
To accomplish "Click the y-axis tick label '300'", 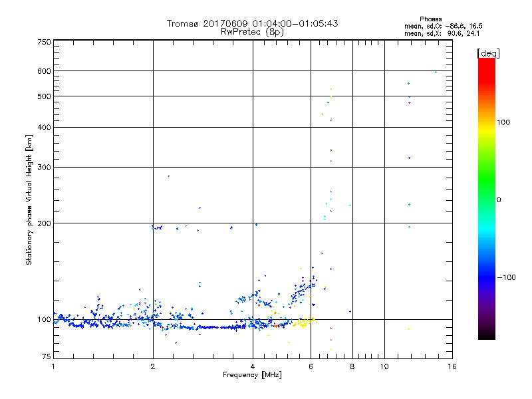I will coord(44,168).
